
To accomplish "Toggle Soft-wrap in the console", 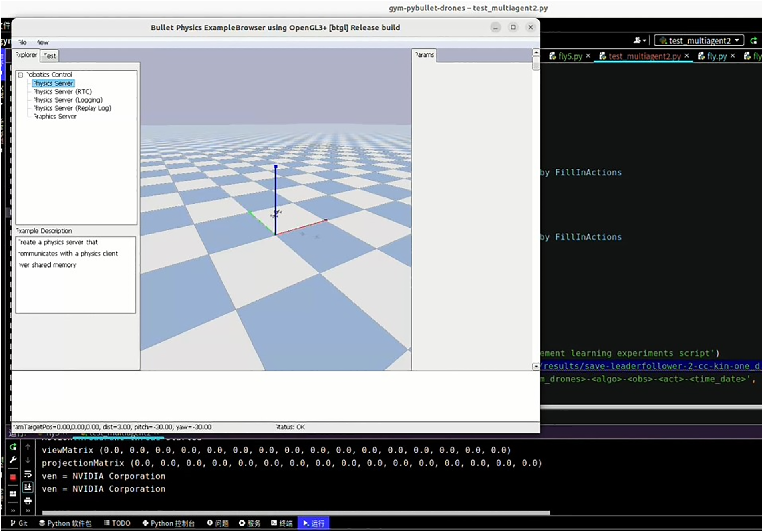I will click(28, 474).
